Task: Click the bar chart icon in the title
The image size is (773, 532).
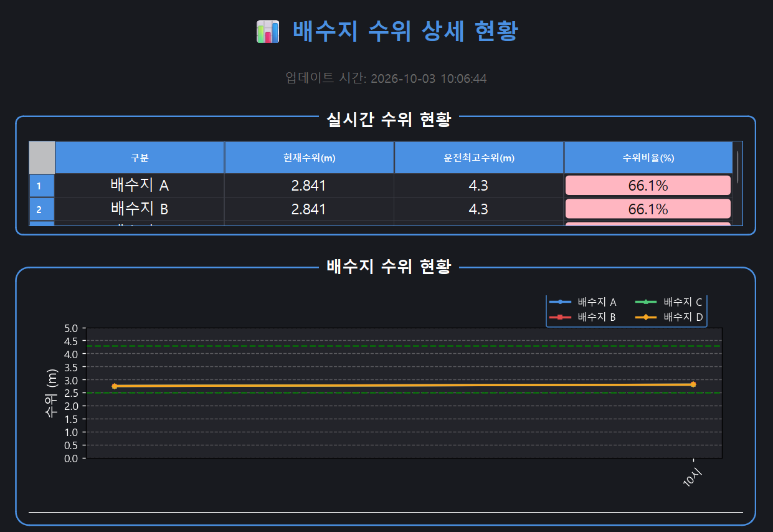Action: (268, 31)
